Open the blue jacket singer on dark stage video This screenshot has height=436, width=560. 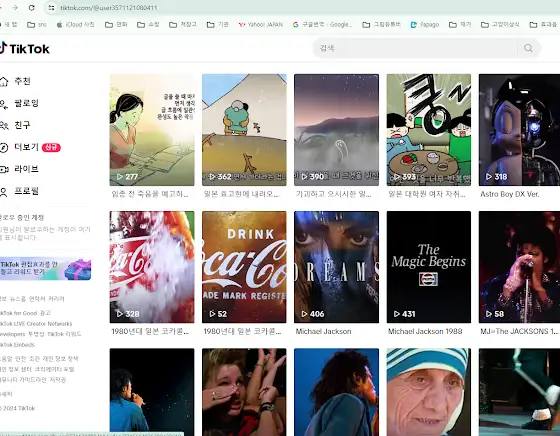(x=152, y=392)
